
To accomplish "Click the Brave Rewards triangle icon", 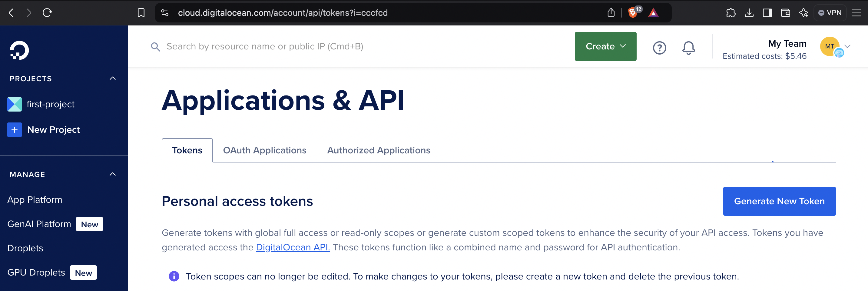I will pos(654,13).
